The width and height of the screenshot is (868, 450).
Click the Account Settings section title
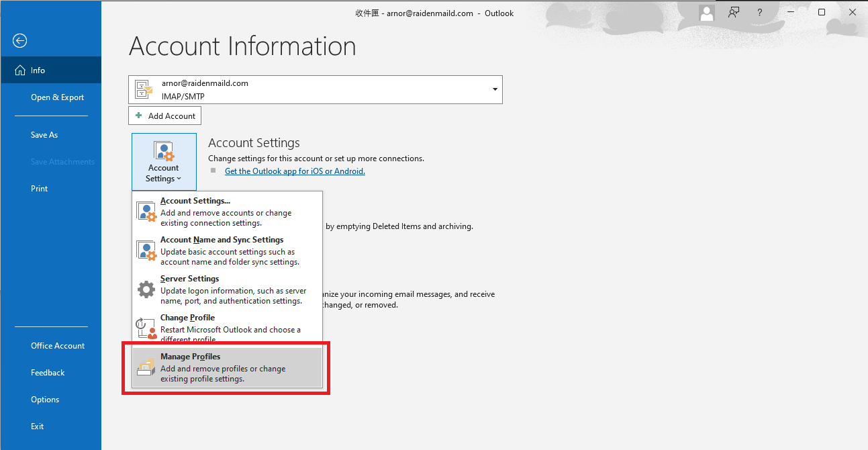pyautogui.click(x=254, y=142)
